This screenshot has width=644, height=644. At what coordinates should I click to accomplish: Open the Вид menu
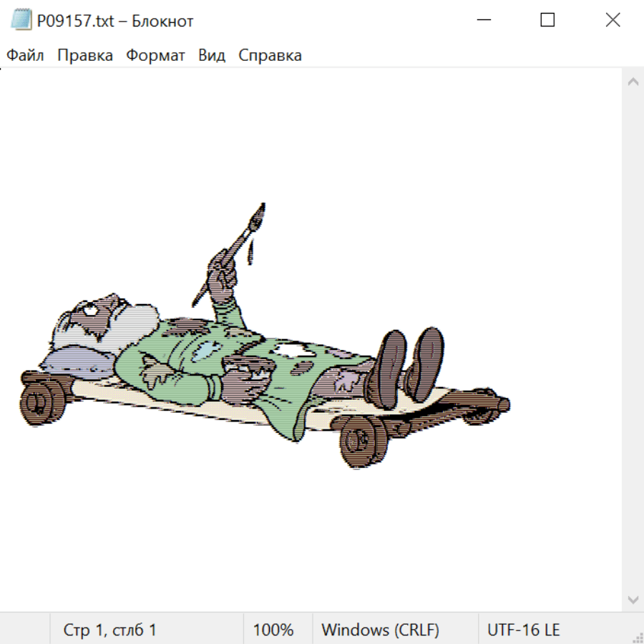click(211, 56)
